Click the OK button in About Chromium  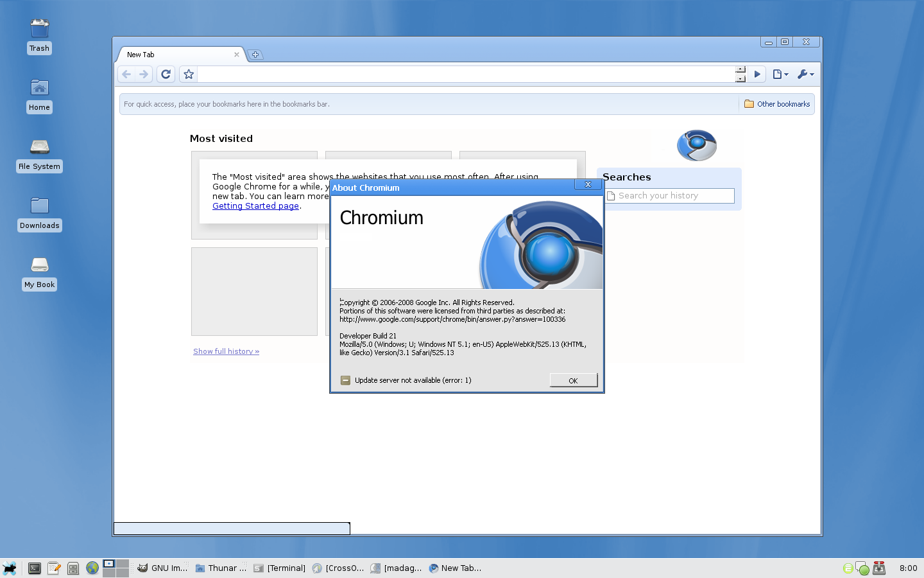574,380
